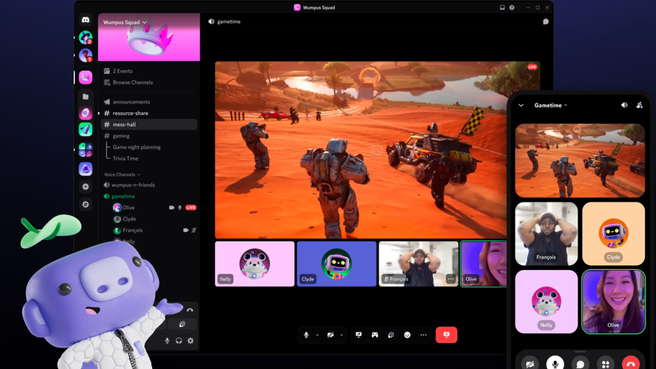Open User Settings gear icon
Viewport: 656px width, 369px height.
click(x=191, y=341)
